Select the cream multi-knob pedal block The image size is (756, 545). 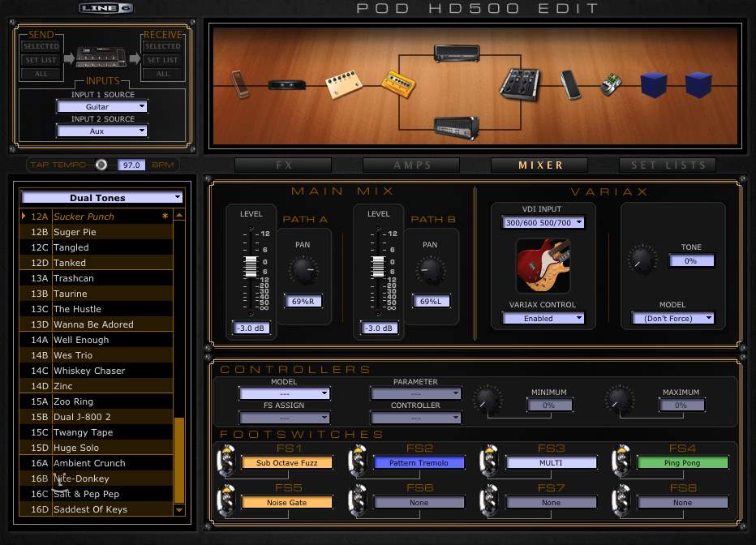[344, 85]
